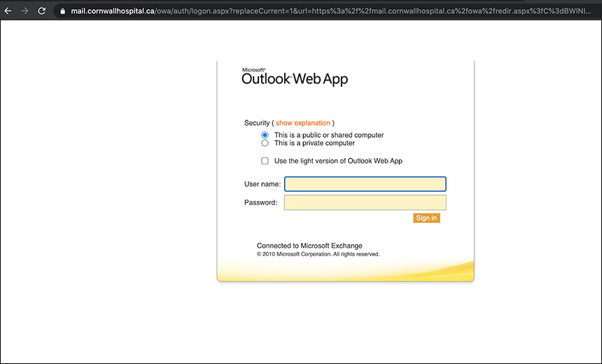Select 'This is a private computer' radio button
Screen dimensions: 602x364
[265, 143]
